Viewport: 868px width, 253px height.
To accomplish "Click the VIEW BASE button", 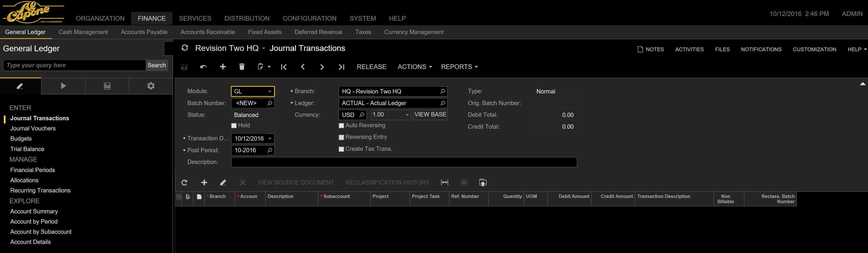I will (x=430, y=114).
